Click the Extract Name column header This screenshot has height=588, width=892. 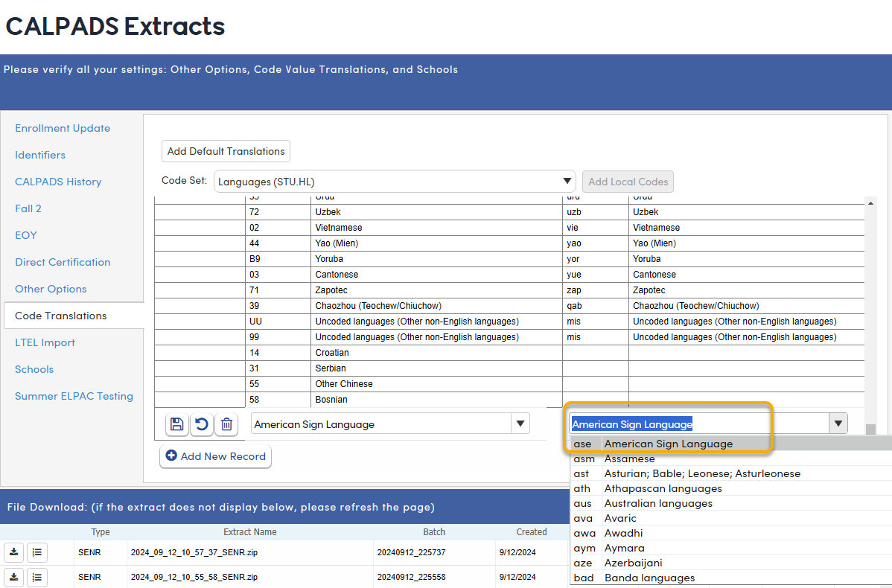(249, 531)
